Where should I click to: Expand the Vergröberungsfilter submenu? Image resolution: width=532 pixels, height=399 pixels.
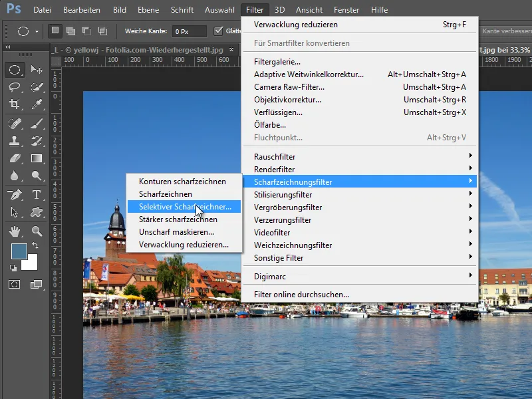[x=360, y=207]
